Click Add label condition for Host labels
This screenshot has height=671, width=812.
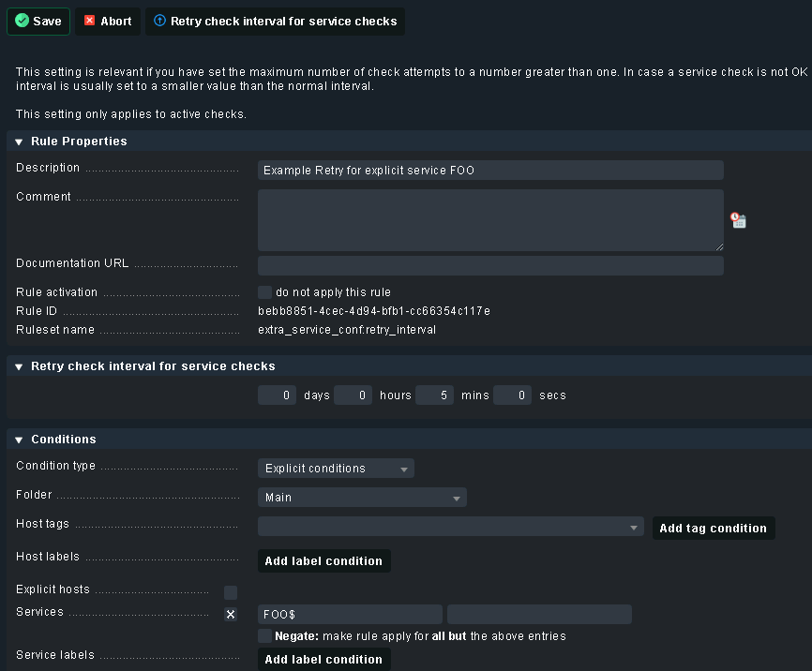(x=323, y=561)
